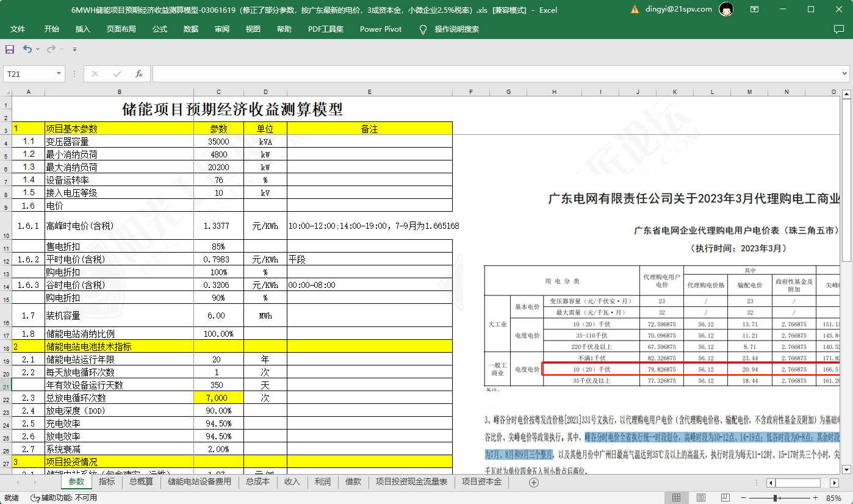The image size is (853, 504).
Task: Switch to the 项目资本金 sheet tab
Action: [x=481, y=481]
